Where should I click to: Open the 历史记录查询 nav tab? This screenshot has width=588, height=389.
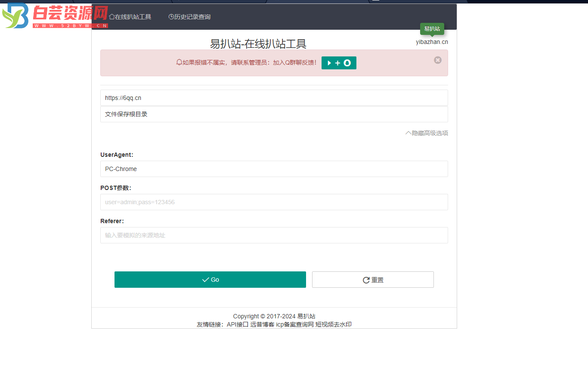point(189,17)
